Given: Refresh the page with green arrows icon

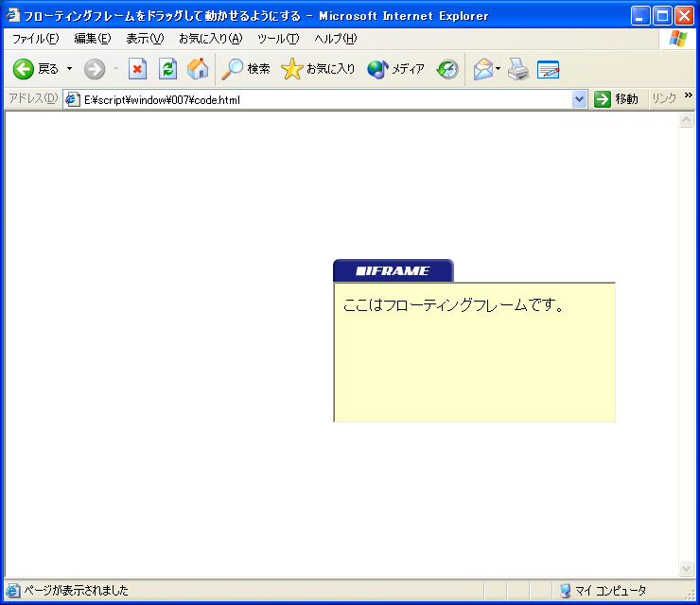Looking at the screenshot, I should [167, 69].
